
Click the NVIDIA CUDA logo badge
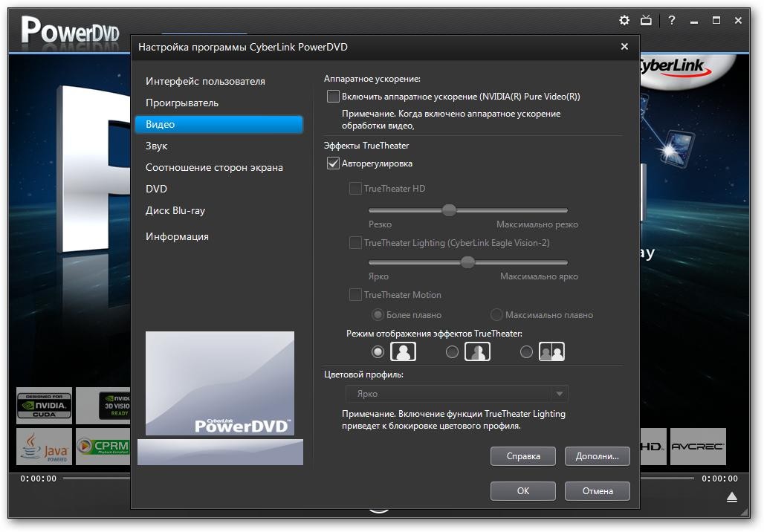tap(45, 406)
